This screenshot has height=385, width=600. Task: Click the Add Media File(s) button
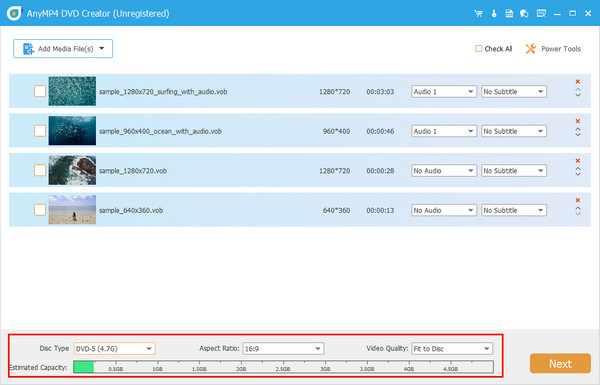tap(63, 49)
